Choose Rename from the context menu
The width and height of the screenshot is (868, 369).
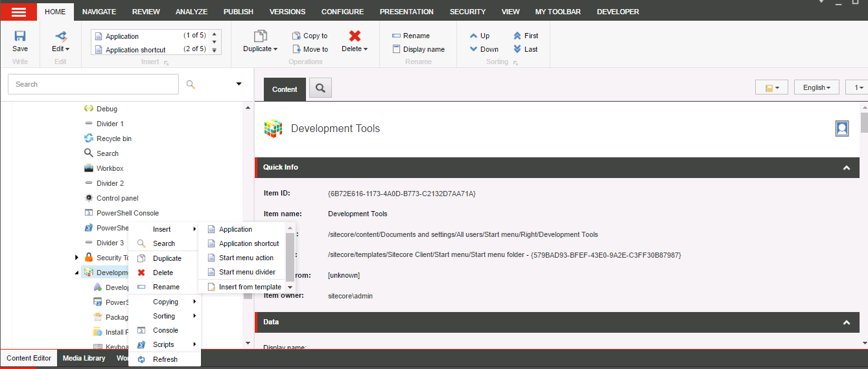pos(164,287)
